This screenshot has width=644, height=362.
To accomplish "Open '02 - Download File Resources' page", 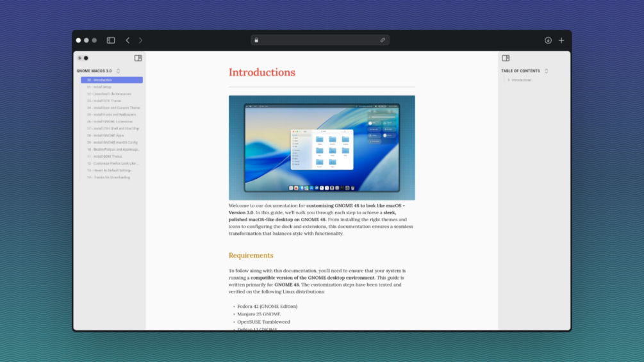I will (x=109, y=94).
